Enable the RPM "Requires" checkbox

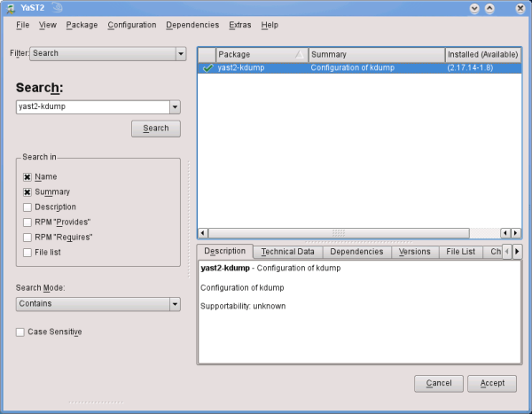27,238
